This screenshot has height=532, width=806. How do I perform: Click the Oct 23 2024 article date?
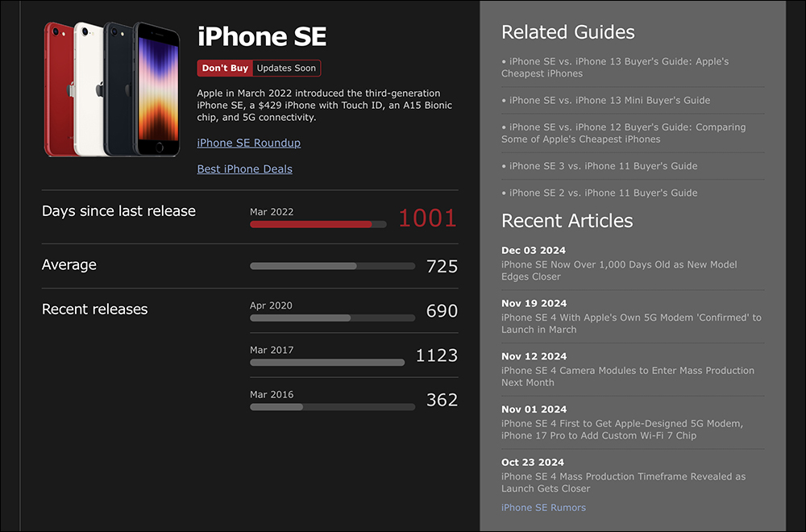533,462
